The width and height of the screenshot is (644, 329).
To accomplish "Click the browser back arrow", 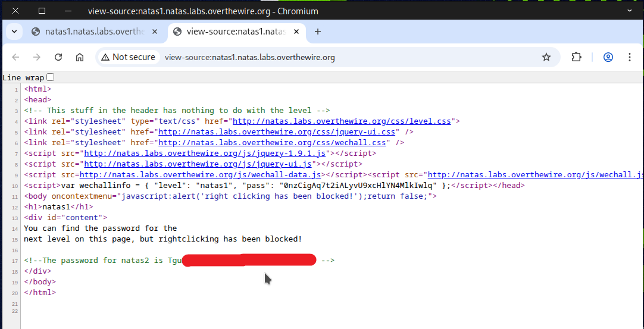I will tap(16, 57).
